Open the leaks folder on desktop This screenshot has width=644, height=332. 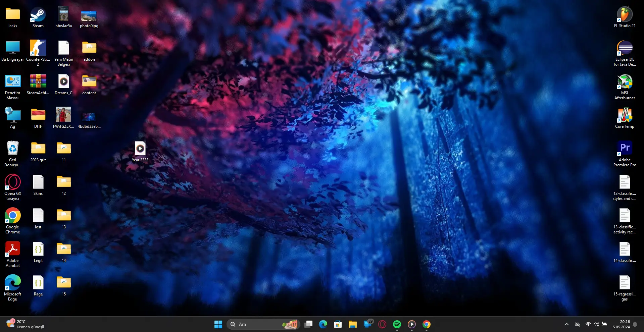point(13,18)
